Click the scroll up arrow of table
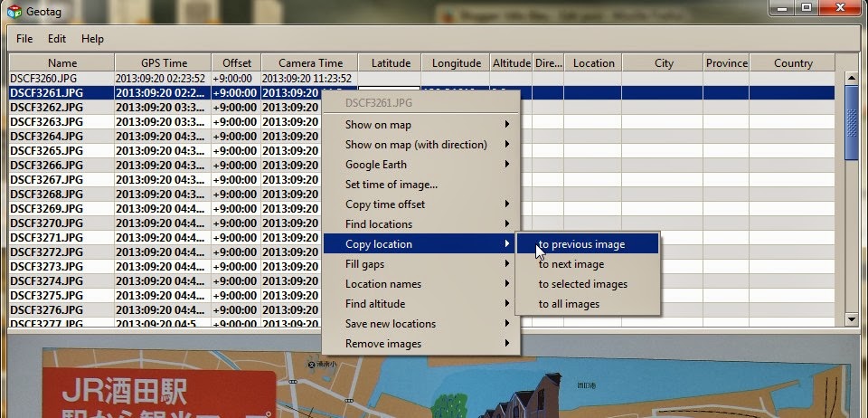This screenshot has width=868, height=418. pyautogui.click(x=852, y=79)
